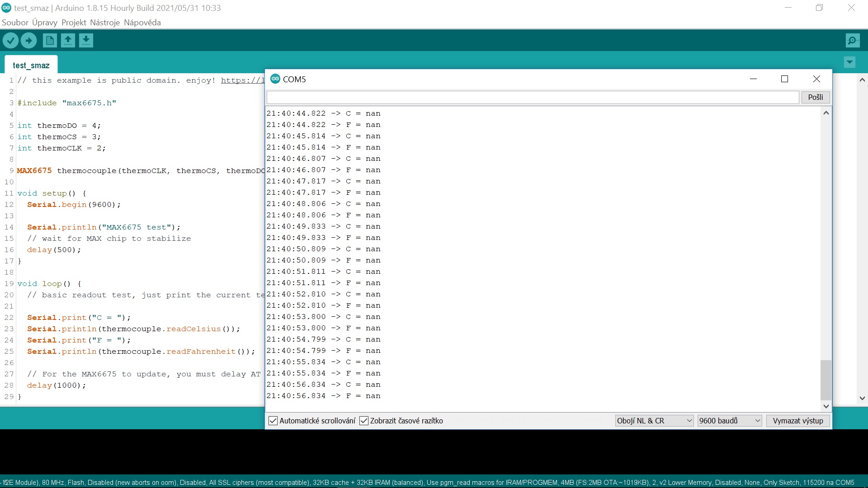Click Vymazat výstup to clear output

pyautogui.click(x=797, y=421)
